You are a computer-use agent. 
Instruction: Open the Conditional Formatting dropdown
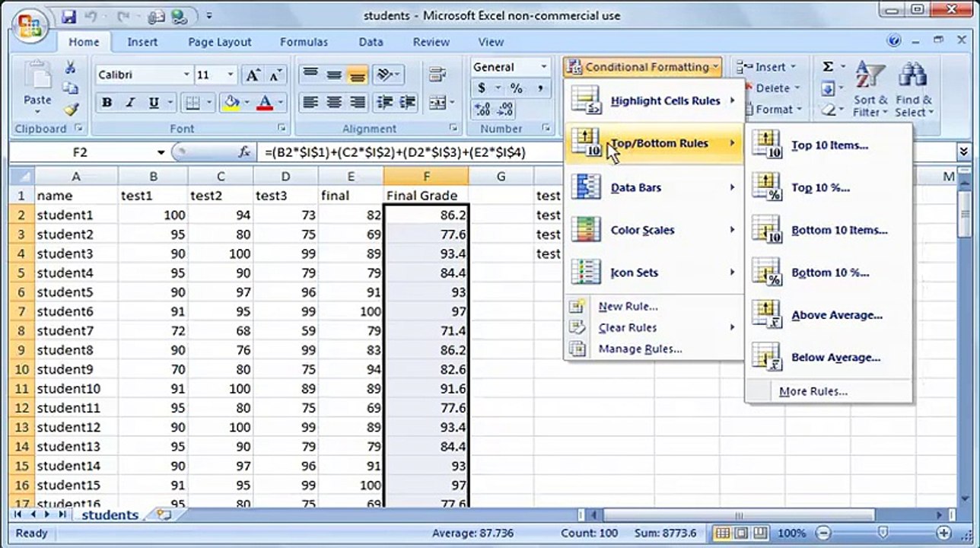pyautogui.click(x=643, y=67)
